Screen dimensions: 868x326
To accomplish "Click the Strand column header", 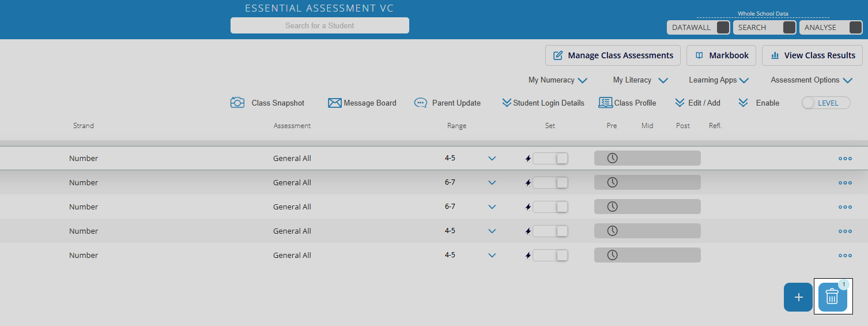I will point(84,126).
